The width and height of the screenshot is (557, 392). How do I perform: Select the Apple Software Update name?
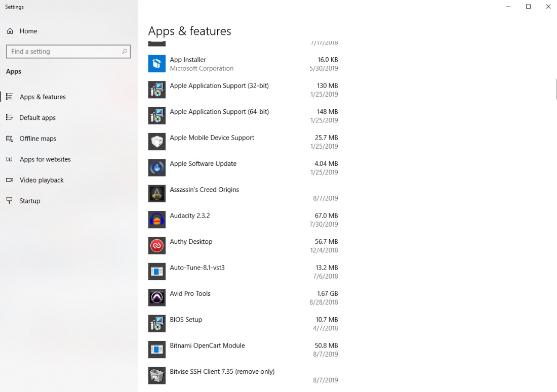203,163
